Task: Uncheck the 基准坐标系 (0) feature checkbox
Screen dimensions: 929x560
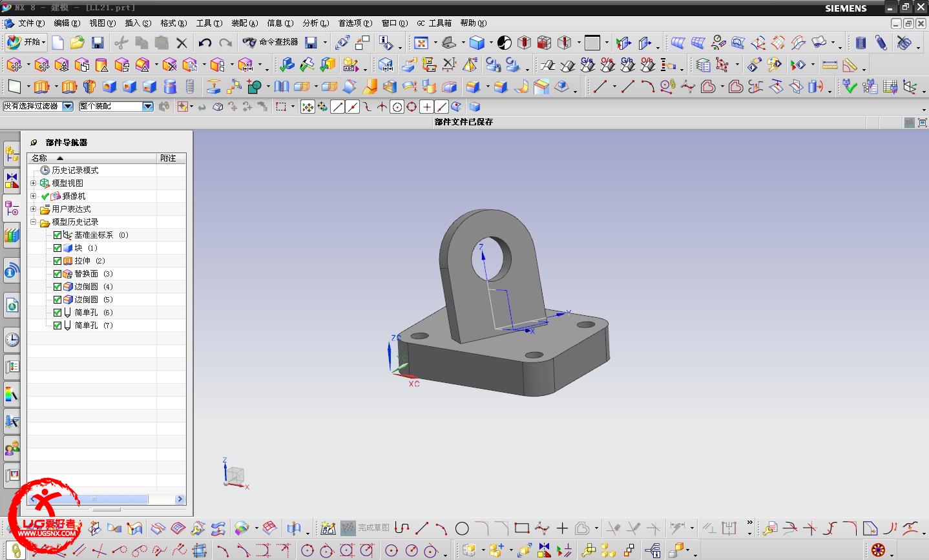Action: click(57, 235)
